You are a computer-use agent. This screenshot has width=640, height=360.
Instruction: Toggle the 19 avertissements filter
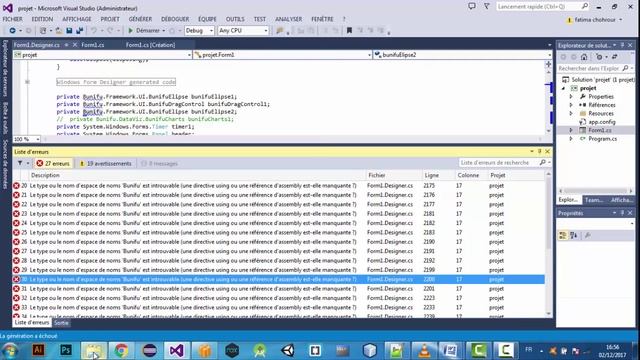point(106,163)
